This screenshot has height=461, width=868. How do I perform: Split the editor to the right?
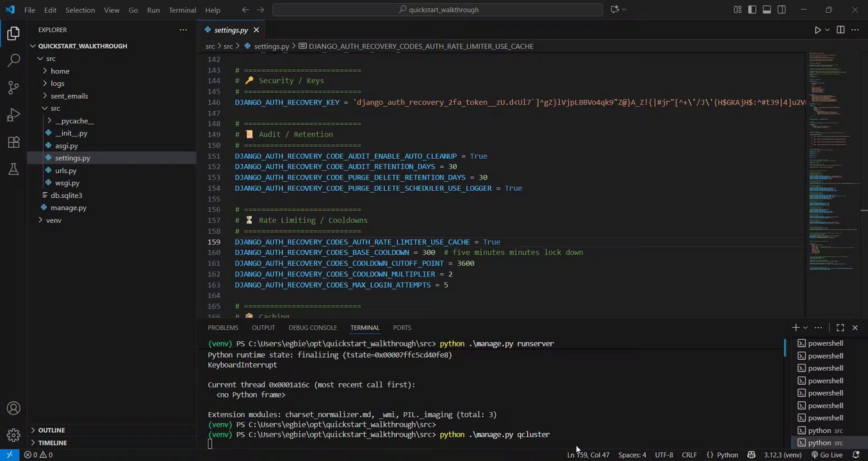[840, 29]
